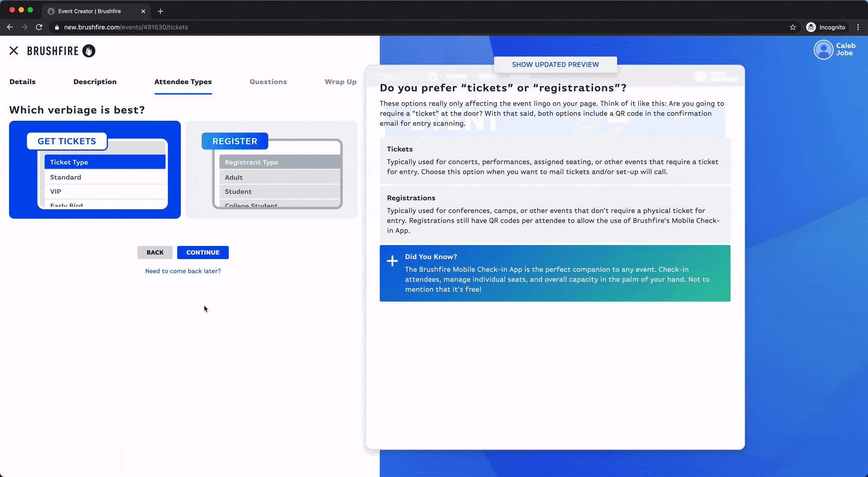Click the Did You Know? heading

point(431,257)
